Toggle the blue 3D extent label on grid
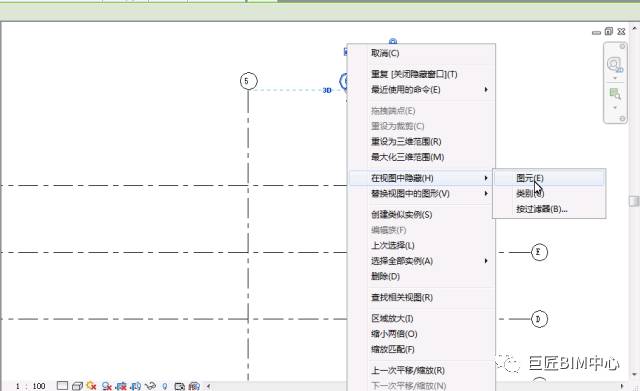The image size is (640, 391). (x=327, y=90)
